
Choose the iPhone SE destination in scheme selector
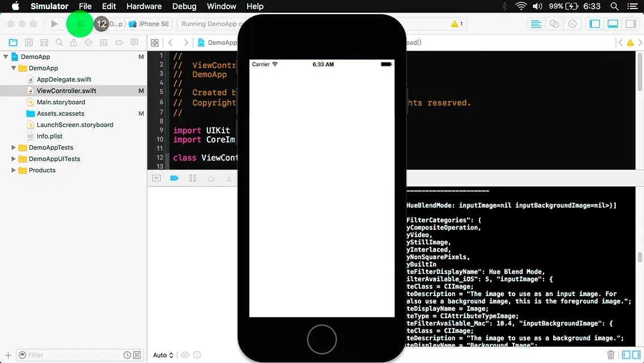pyautogui.click(x=149, y=24)
